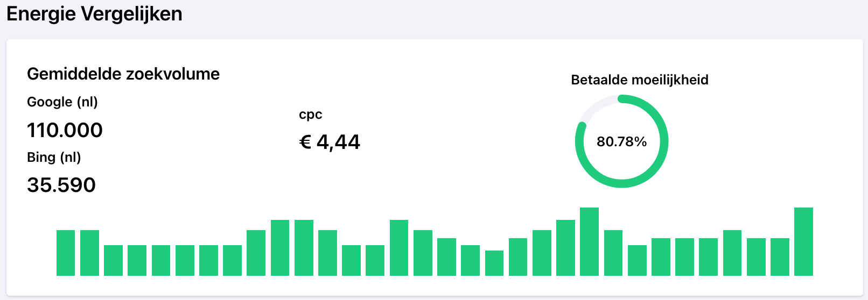This screenshot has width=868, height=300.
Task: Click the tall bar directly below the ring
Action: [x=589, y=241]
